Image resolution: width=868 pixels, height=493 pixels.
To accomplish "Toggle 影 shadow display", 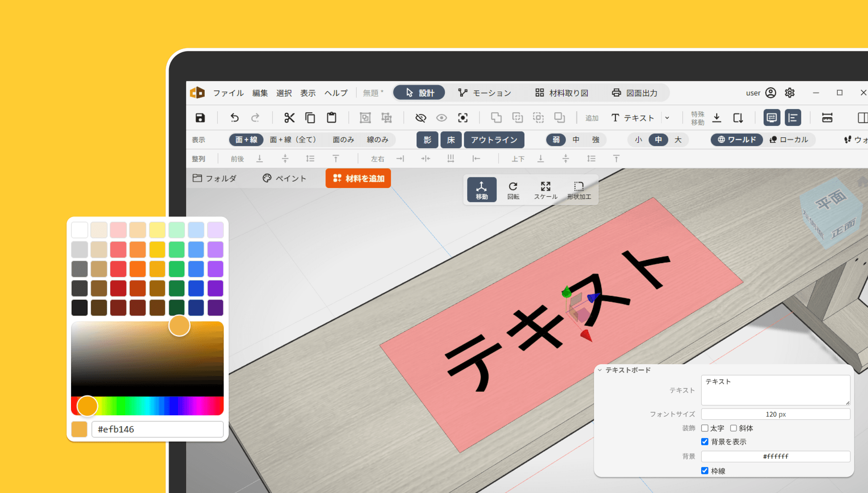I will pos(427,140).
